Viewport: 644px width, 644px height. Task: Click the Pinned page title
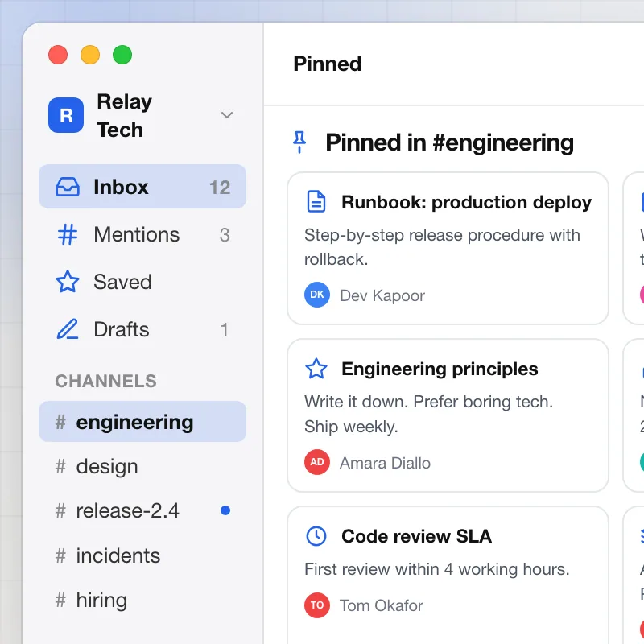coord(328,64)
